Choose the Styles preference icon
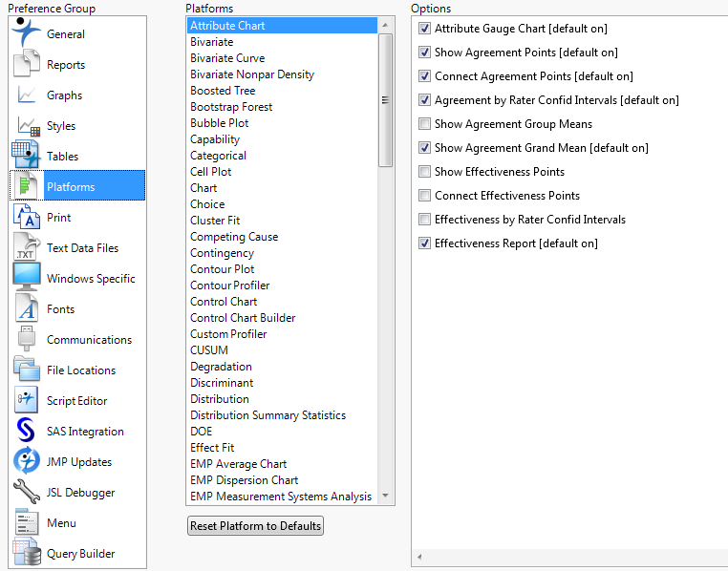Screen dimensions: 728x571 tap(28, 126)
